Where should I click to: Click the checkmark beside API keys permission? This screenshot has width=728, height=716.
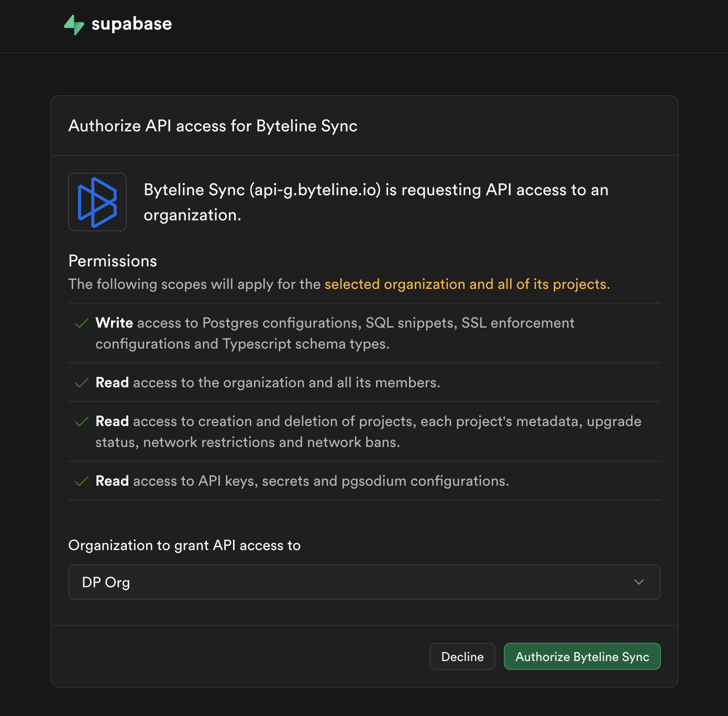click(82, 482)
